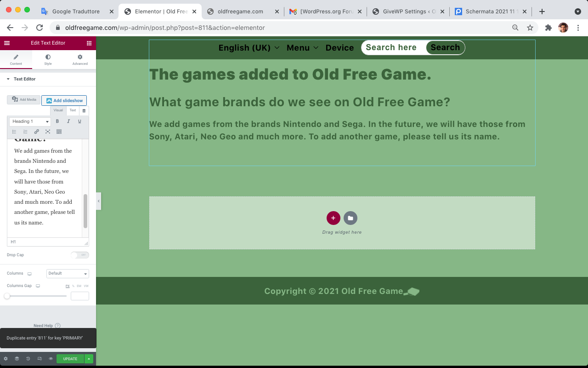Switch to the Content tab
588x368 pixels.
(x=16, y=60)
